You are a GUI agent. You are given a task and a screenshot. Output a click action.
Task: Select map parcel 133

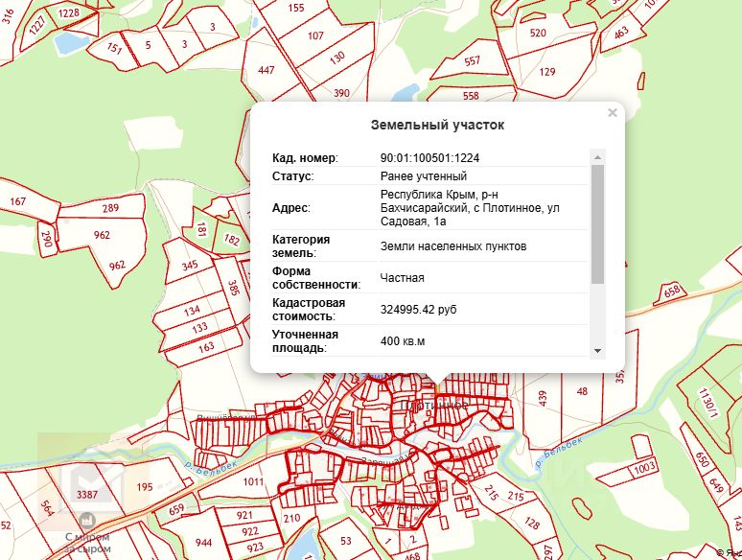click(x=199, y=328)
